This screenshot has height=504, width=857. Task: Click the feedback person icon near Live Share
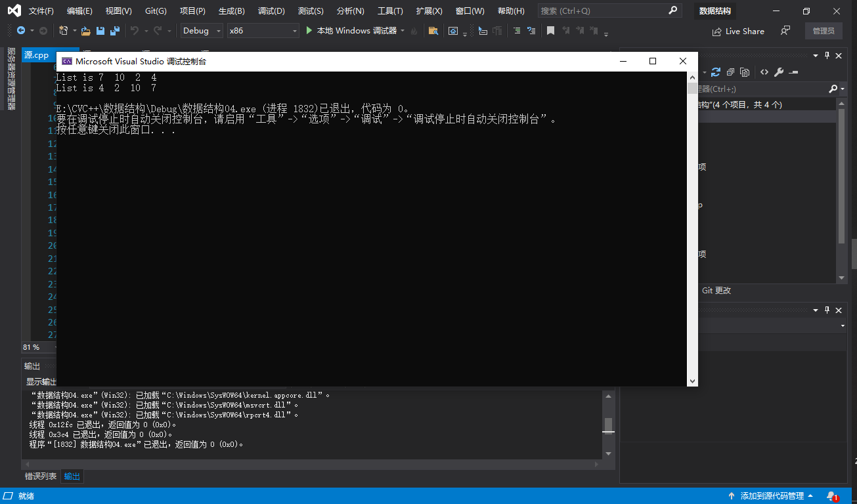click(x=785, y=31)
